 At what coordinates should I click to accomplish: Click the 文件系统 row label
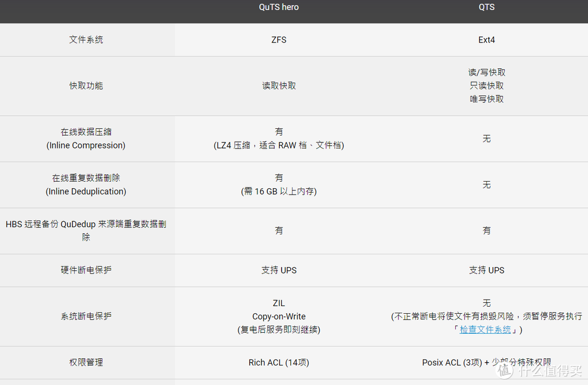(x=86, y=40)
